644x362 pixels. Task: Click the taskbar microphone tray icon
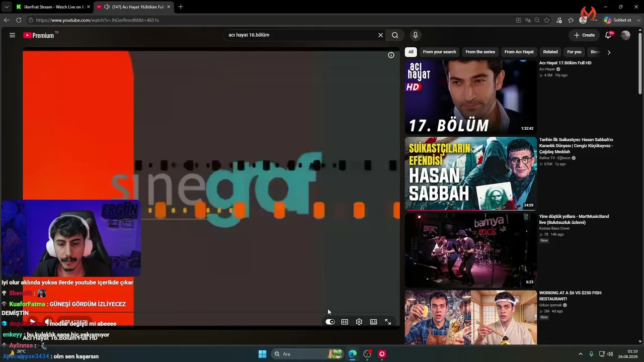click(x=591, y=354)
